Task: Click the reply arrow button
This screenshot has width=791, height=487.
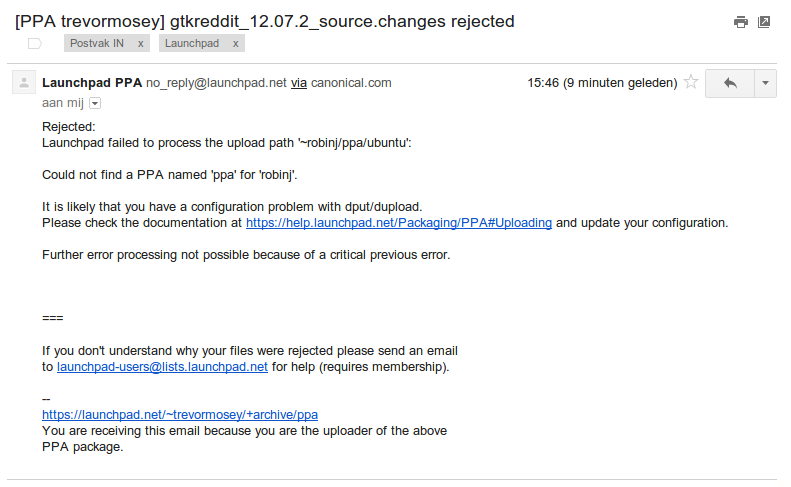Action: click(730, 83)
